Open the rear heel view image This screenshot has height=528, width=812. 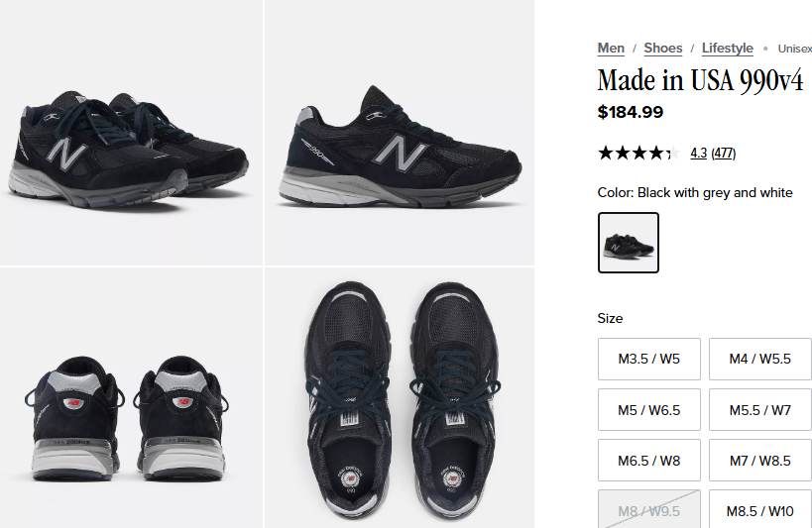131,397
